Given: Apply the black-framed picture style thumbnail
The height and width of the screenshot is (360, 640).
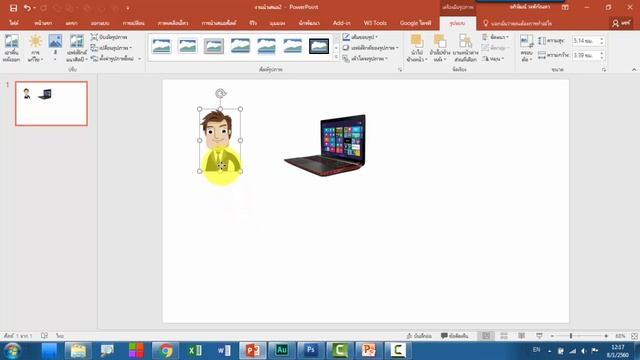Looking at the screenshot, I should click(319, 46).
